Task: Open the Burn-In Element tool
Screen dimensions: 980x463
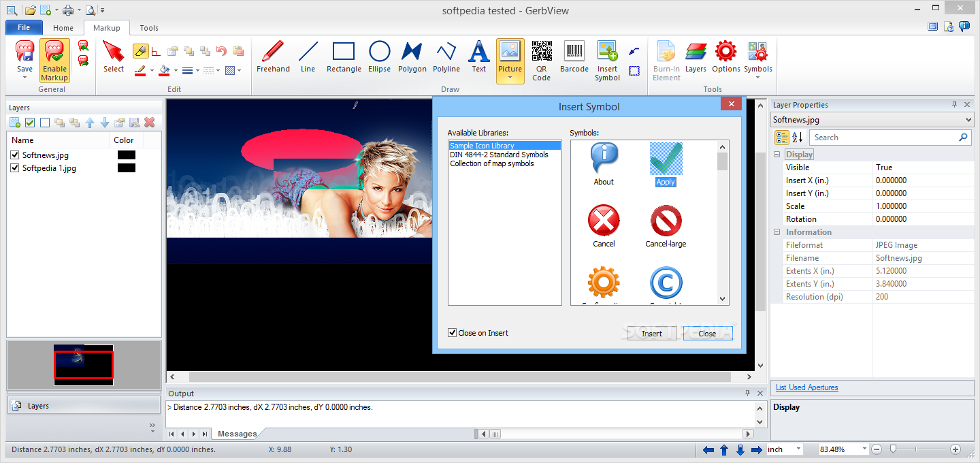Action: 666,61
